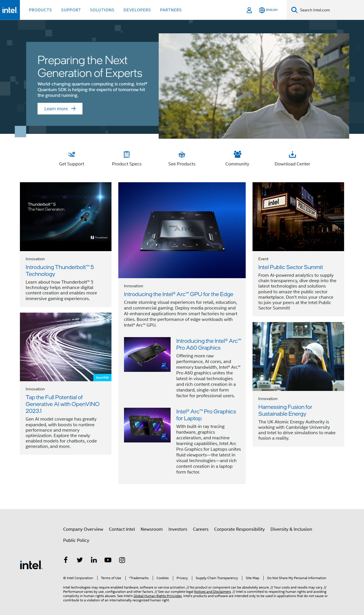The height and width of the screenshot is (615, 364).
Task: Open Global Human Rights Principles link
Action: tap(158, 596)
